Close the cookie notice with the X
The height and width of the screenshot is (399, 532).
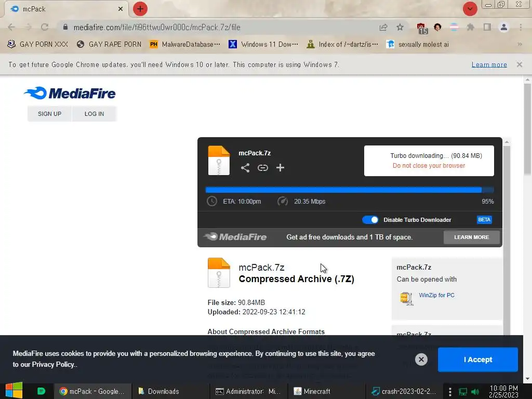click(x=421, y=360)
